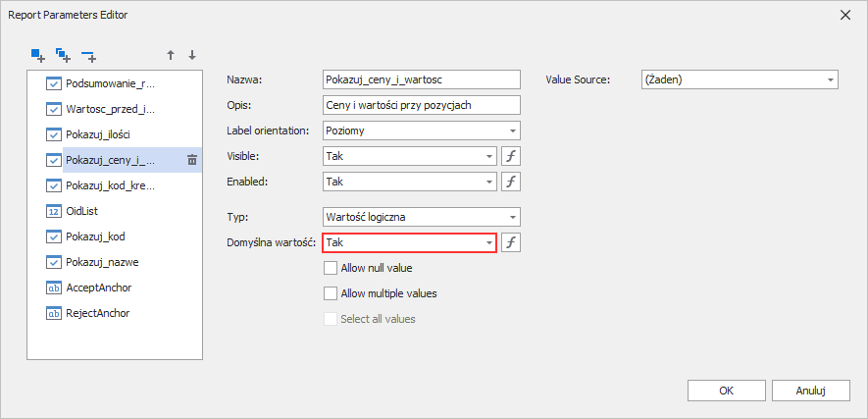
Task: Open expression editor for Domyślna wartość
Action: [x=510, y=242]
